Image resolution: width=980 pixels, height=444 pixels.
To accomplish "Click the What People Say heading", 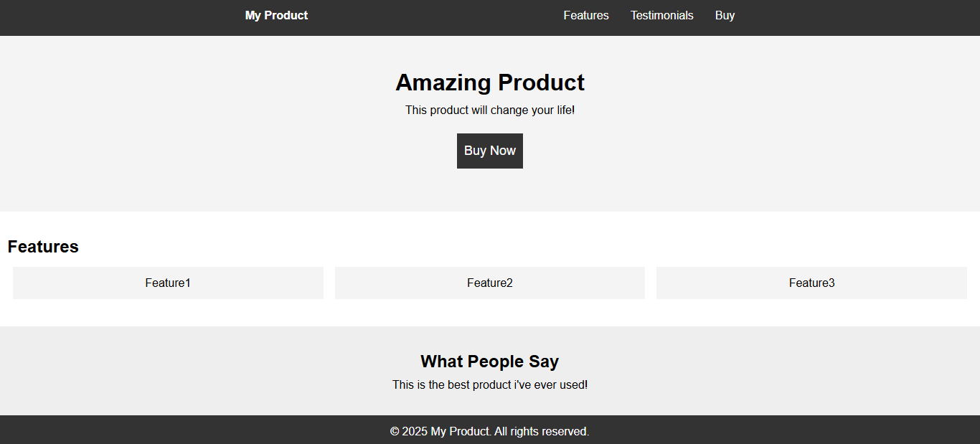I will (489, 362).
